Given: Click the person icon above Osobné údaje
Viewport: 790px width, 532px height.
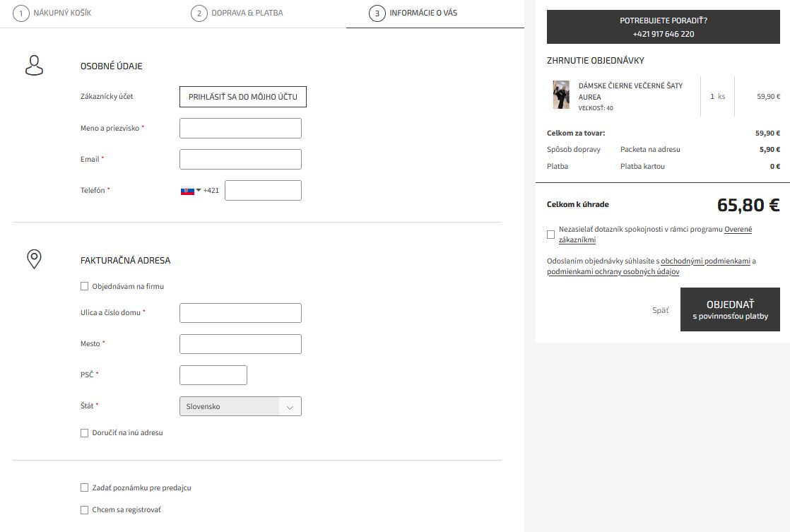Looking at the screenshot, I should coord(33,66).
